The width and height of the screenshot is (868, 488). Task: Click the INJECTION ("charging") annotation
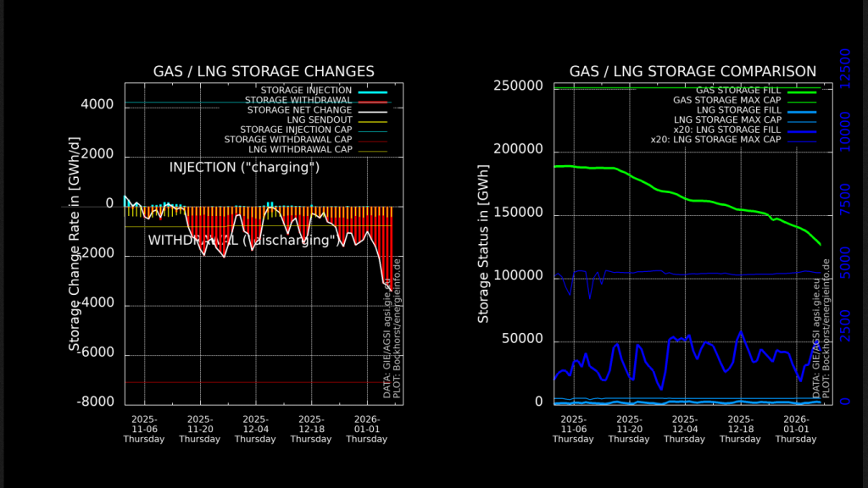pos(244,167)
